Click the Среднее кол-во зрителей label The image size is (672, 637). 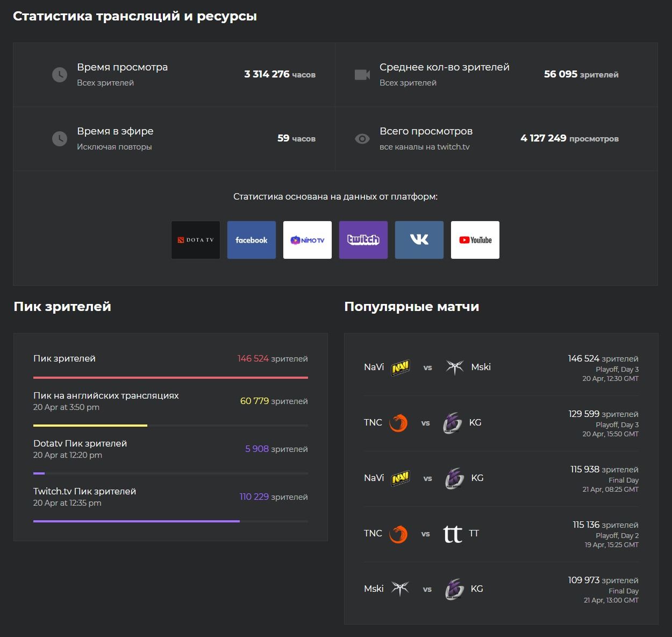445,67
